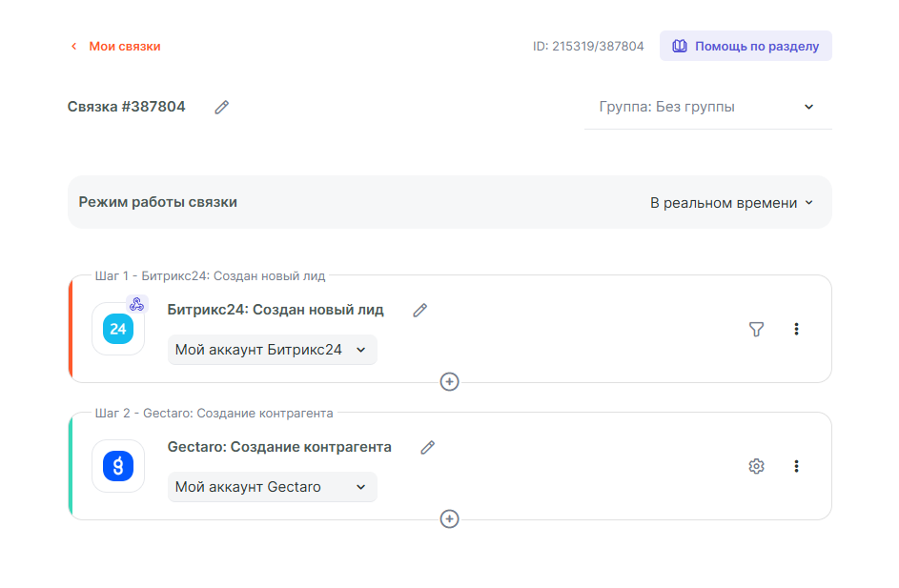899x588 pixels.
Task: Click the ID: 215319/387804 text
Action: click(x=588, y=46)
